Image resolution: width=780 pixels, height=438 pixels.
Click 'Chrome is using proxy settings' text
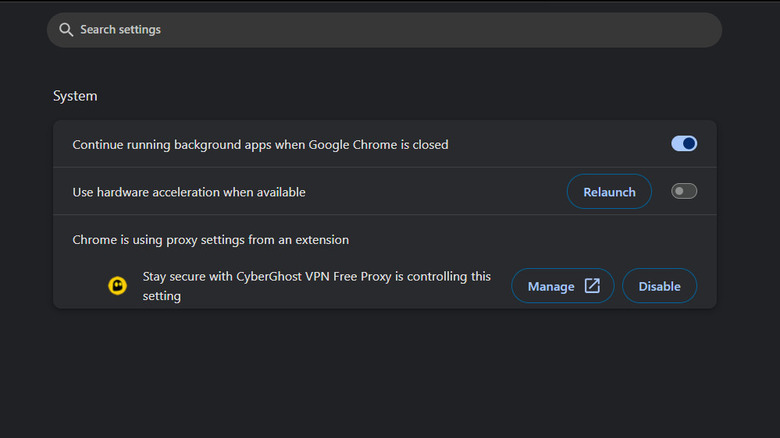[210, 240]
